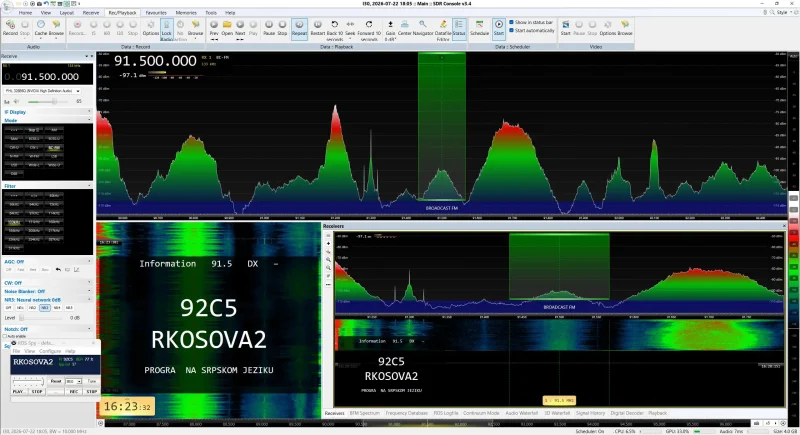Image resolution: width=800 pixels, height=435 pixels.
Task: Select the BC-FM mode button
Action: (54, 148)
